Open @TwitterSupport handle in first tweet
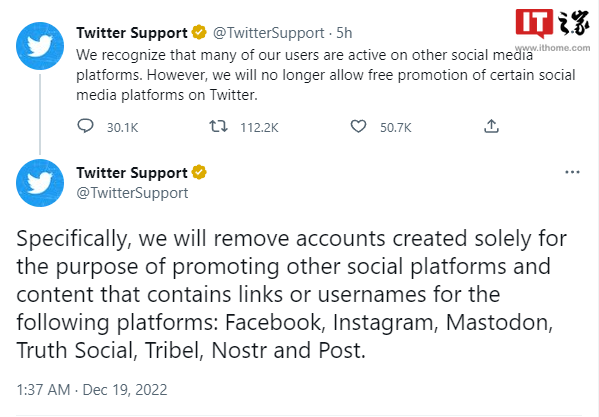Viewport: 599px width, 417px height. click(x=269, y=33)
